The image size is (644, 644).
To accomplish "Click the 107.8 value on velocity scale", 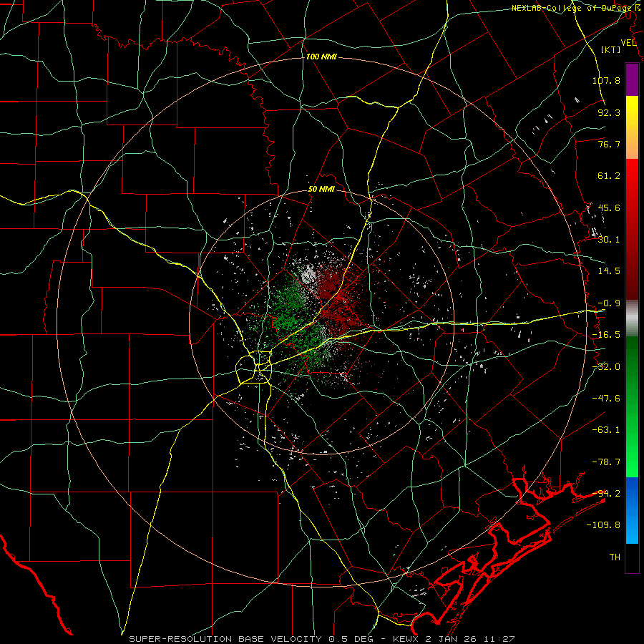I will (606, 80).
